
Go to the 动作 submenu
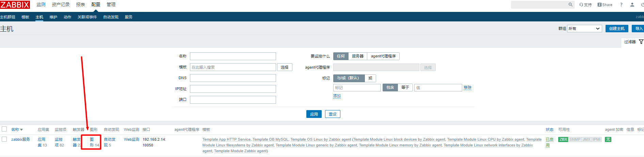tap(67, 17)
